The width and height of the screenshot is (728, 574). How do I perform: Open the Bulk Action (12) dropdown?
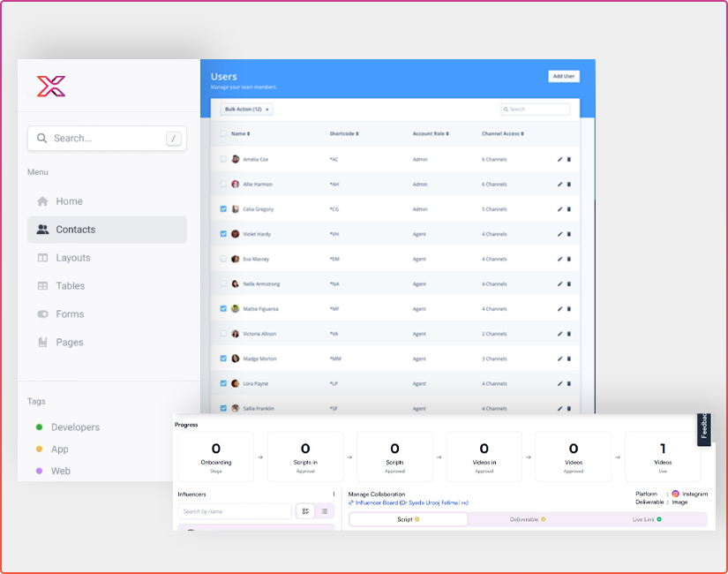point(247,110)
